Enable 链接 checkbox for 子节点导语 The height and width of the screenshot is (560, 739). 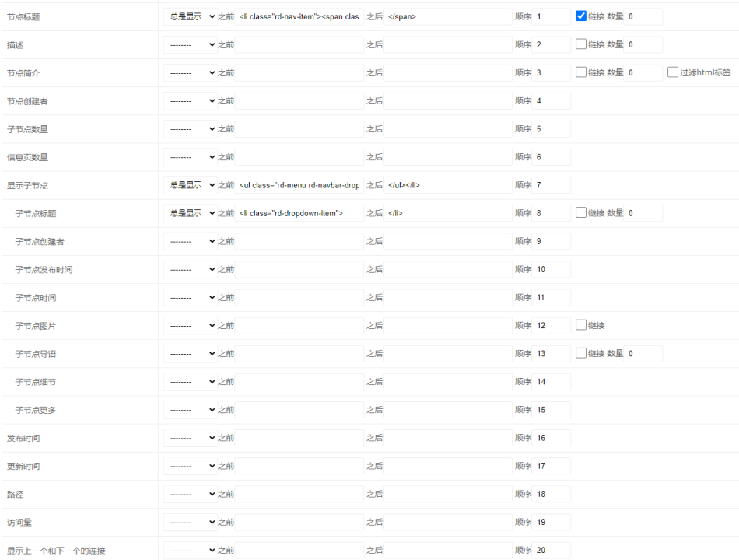tap(581, 353)
